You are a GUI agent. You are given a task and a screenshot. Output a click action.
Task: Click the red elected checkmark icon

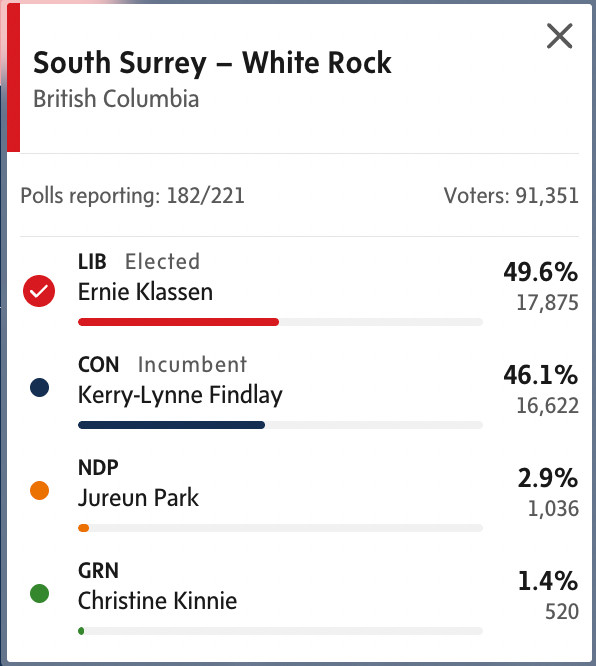pyautogui.click(x=39, y=291)
